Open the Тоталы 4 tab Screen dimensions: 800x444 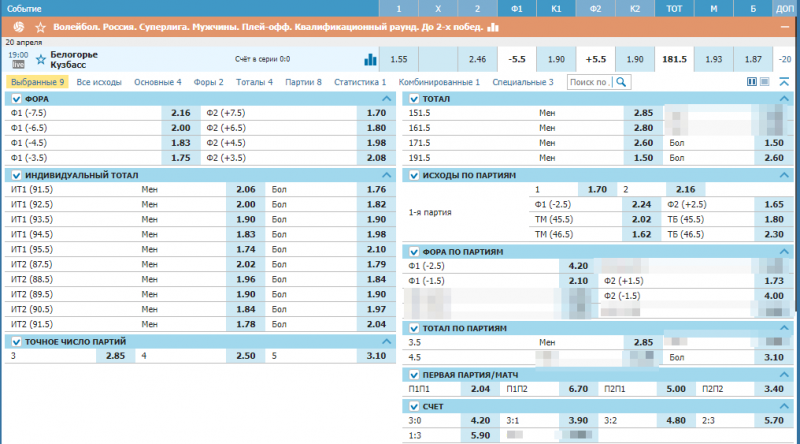click(x=255, y=82)
